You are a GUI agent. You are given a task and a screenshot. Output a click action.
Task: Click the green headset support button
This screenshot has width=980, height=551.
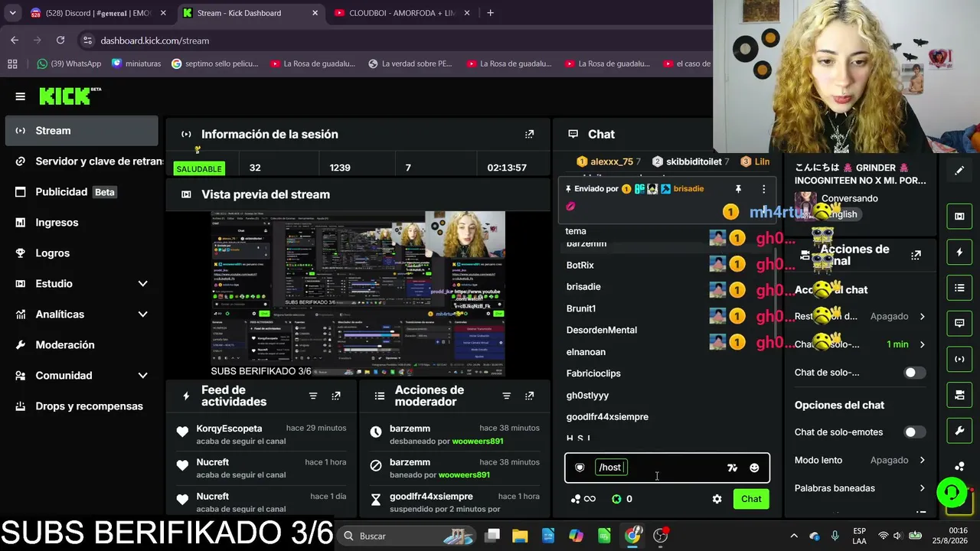pos(952,492)
